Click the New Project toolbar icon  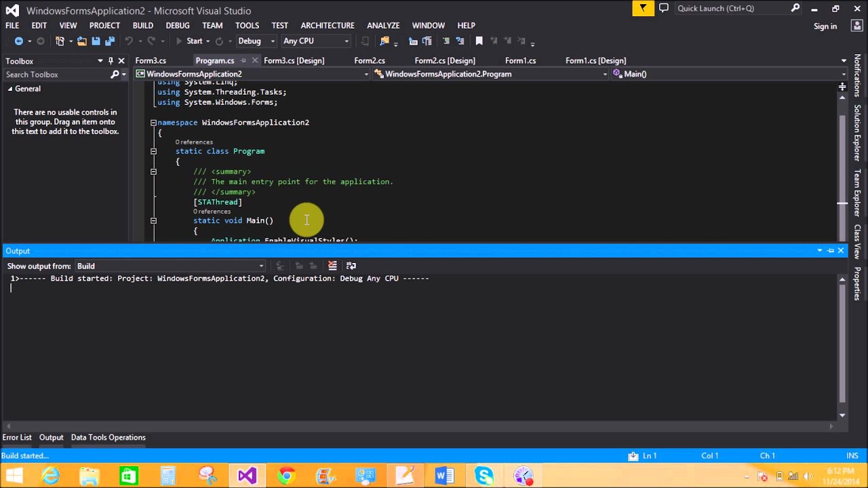coord(60,41)
